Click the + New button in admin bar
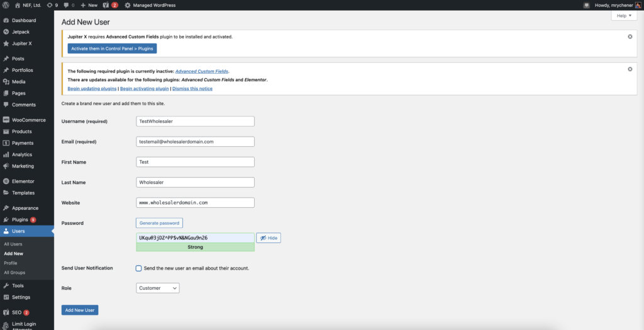Screen dimensions: 644x330 click(89, 5)
